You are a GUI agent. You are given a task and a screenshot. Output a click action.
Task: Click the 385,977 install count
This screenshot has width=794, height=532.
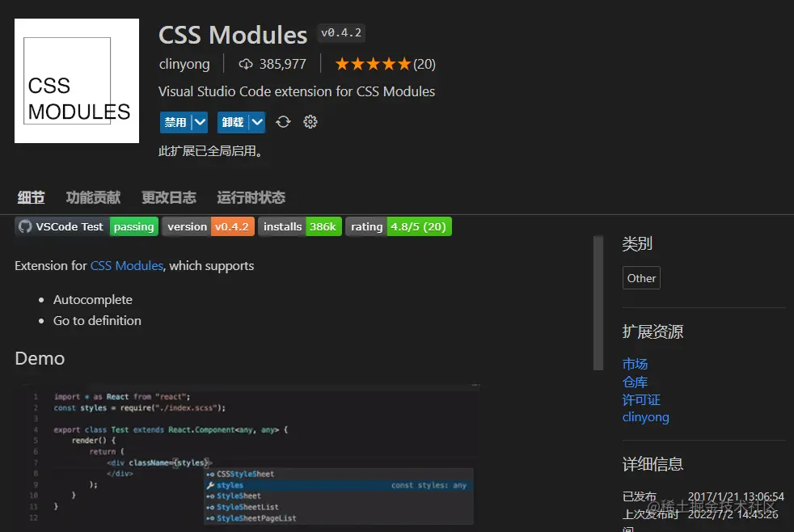(x=282, y=65)
